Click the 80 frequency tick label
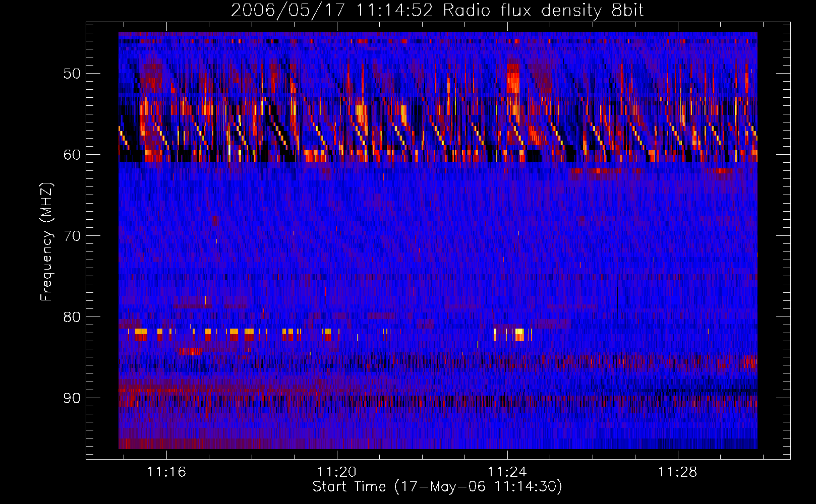 point(72,317)
